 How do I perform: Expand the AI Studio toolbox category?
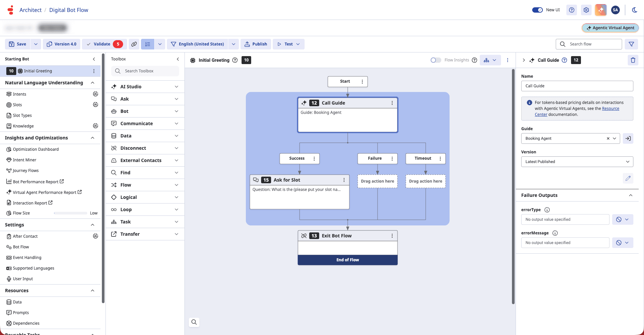pos(145,87)
